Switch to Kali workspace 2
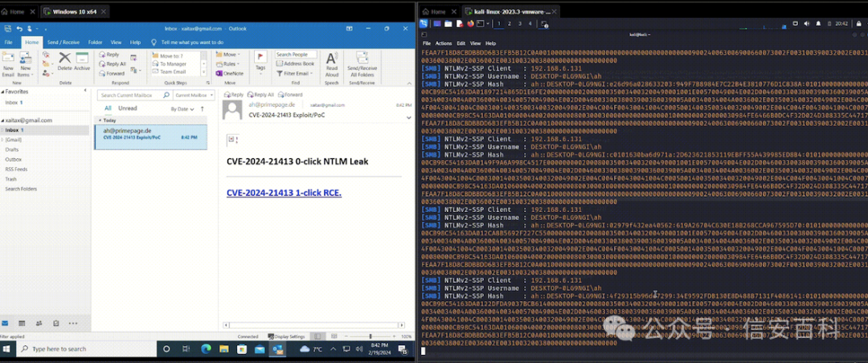The width and height of the screenshot is (868, 363). pyautogui.click(x=510, y=24)
